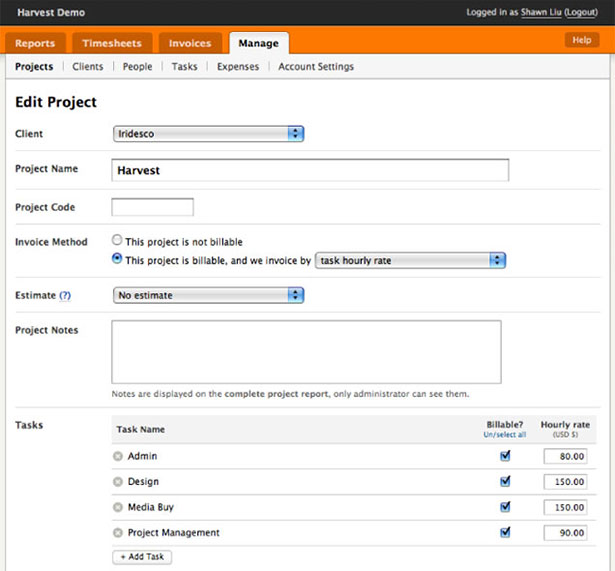Click the Logout link

[581, 12]
